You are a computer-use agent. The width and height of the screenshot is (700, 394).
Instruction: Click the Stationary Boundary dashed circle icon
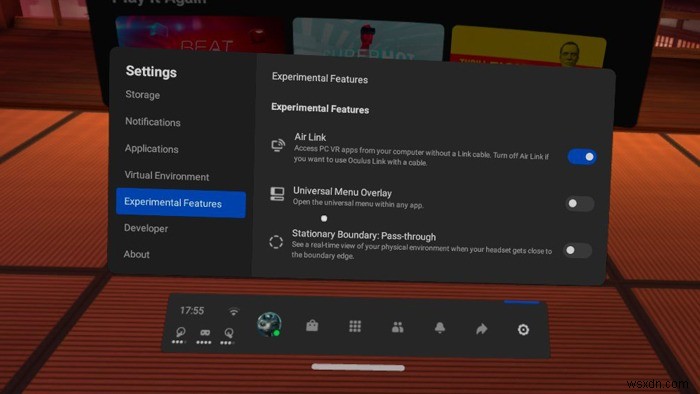coord(276,242)
